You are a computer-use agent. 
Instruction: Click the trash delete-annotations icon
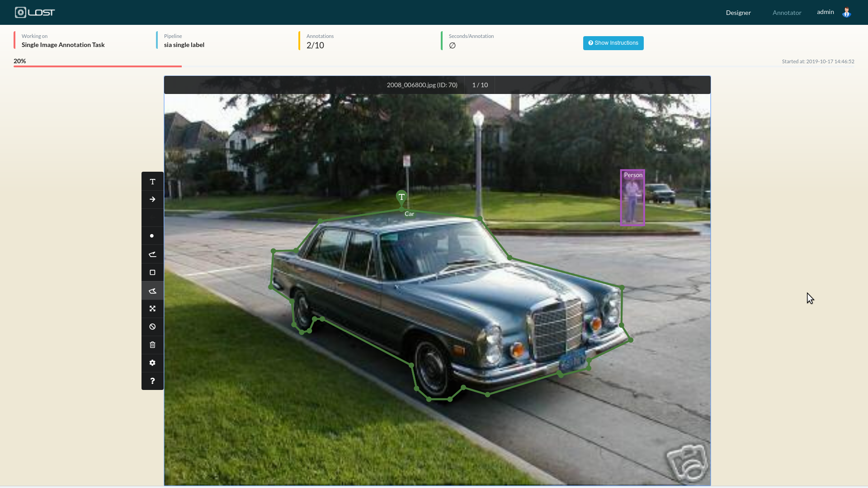pos(152,345)
